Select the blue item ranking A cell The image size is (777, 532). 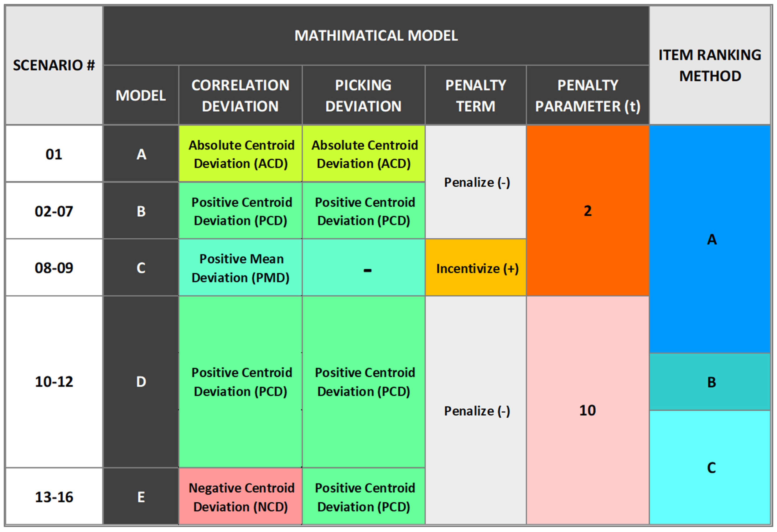click(710, 239)
